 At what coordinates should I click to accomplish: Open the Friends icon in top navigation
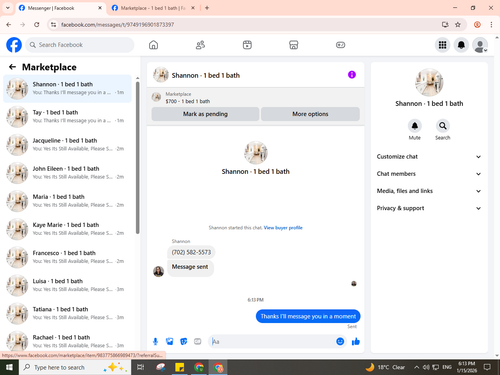(x=200, y=45)
